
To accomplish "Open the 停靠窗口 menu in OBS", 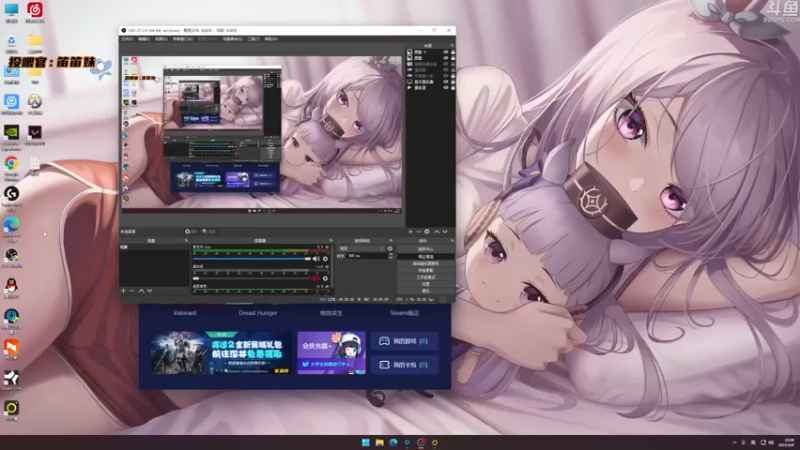I will point(183,39).
